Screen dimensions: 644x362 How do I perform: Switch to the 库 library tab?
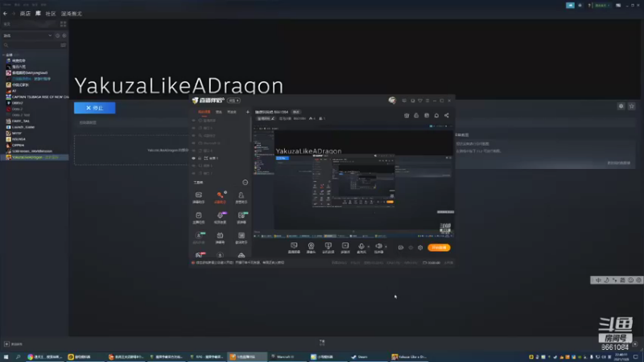[x=38, y=14]
